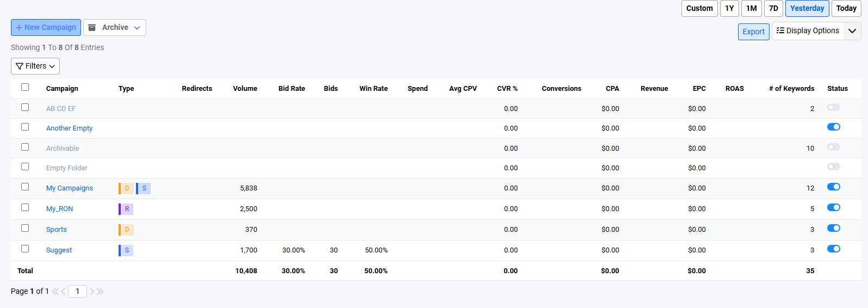This screenshot has height=308, width=868.
Task: Open the My Campaigns link
Action: (x=70, y=188)
